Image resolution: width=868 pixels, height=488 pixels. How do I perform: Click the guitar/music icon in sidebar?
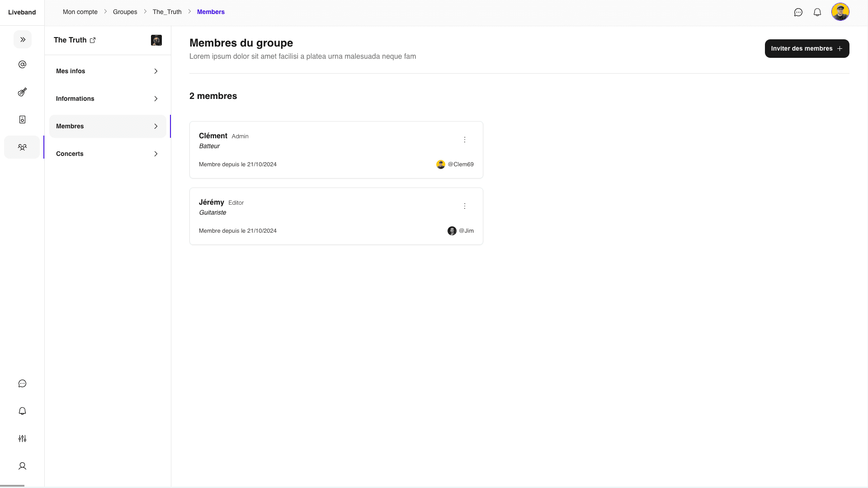coord(22,92)
